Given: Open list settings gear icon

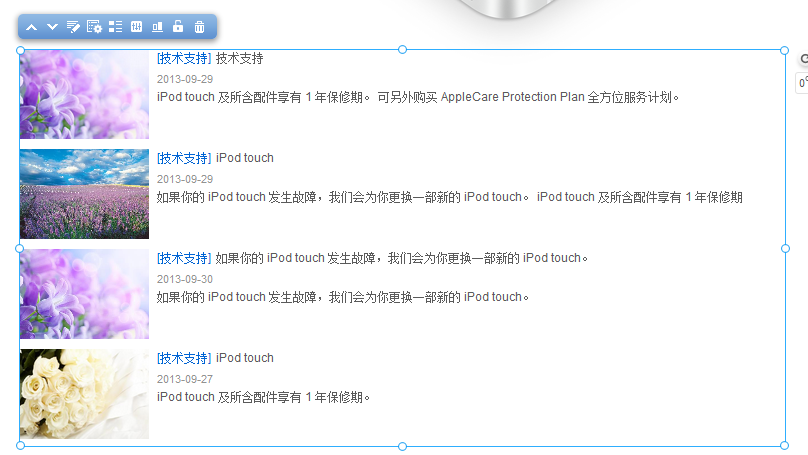Looking at the screenshot, I should pos(94,27).
